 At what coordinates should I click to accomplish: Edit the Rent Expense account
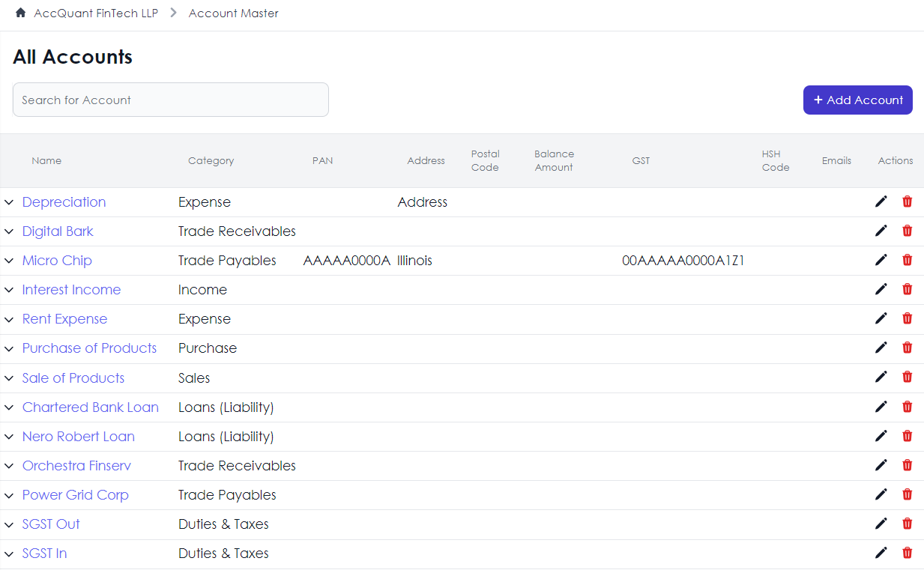[x=881, y=318]
